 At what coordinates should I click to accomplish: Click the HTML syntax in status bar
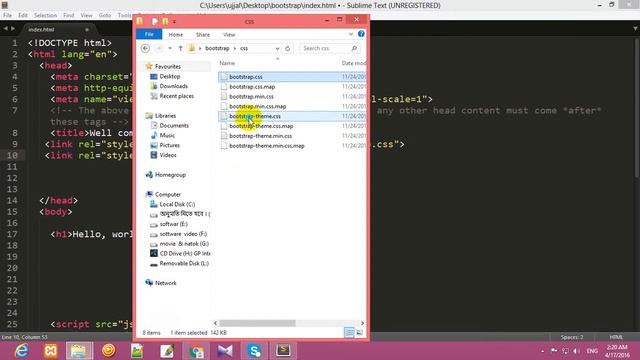coord(616,337)
